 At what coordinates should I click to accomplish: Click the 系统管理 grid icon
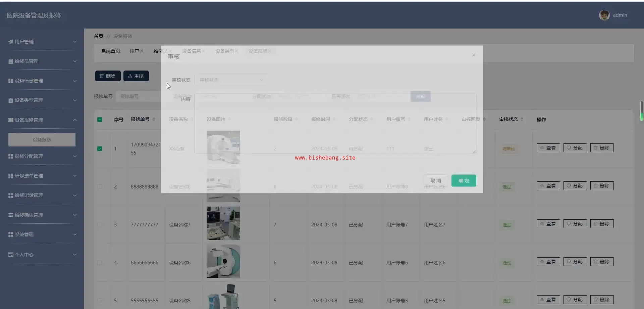click(11, 234)
